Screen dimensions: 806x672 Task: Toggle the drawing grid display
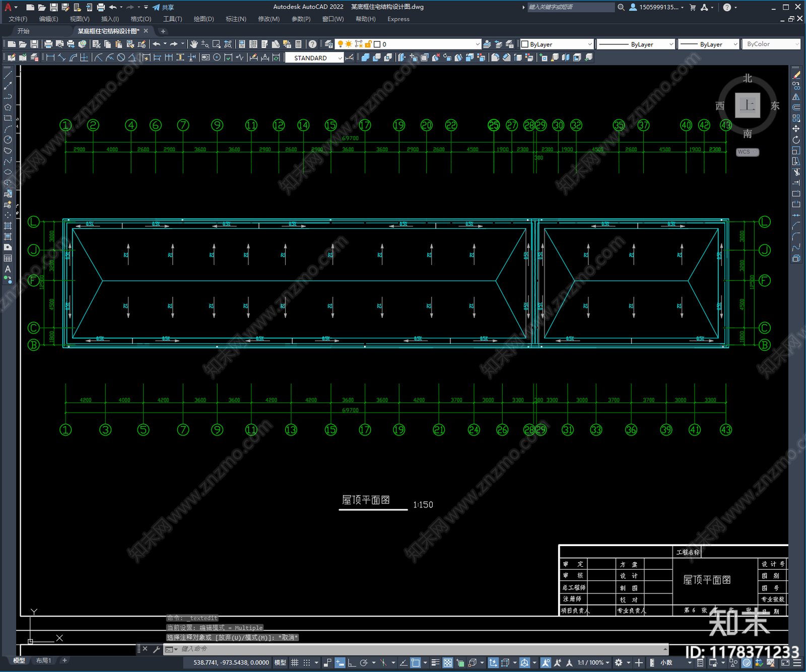295,662
